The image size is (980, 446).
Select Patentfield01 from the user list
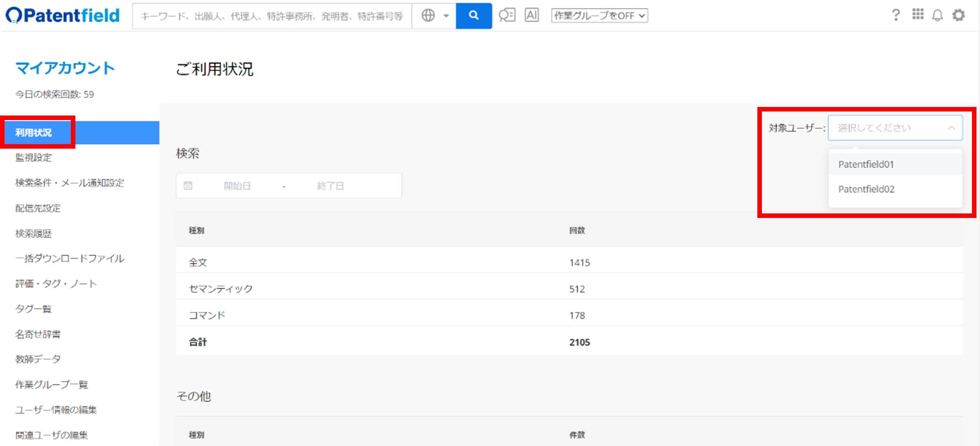tap(895, 164)
